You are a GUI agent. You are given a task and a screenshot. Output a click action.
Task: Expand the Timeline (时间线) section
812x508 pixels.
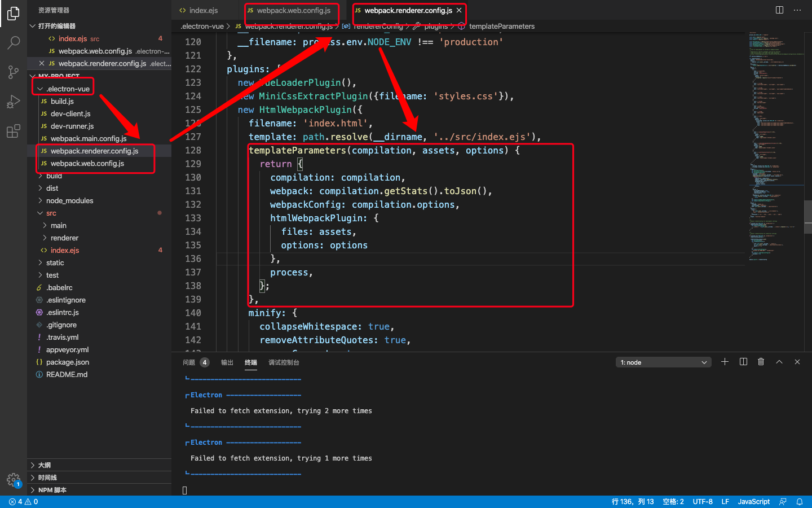[x=99, y=478]
